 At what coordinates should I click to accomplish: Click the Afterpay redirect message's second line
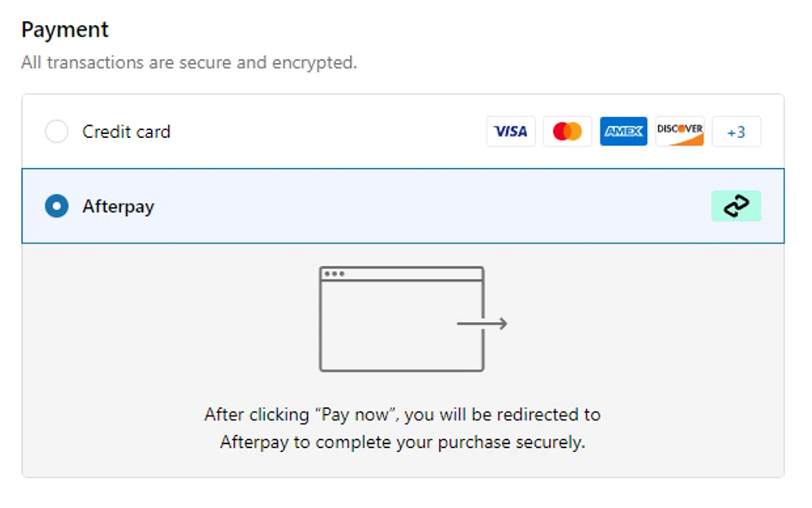(x=402, y=442)
